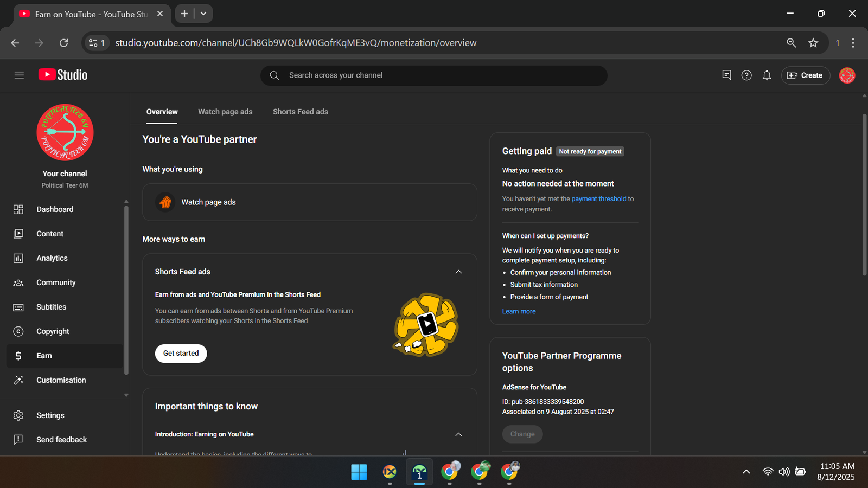Open the tab search dropdown
The image size is (868, 488).
tap(203, 14)
